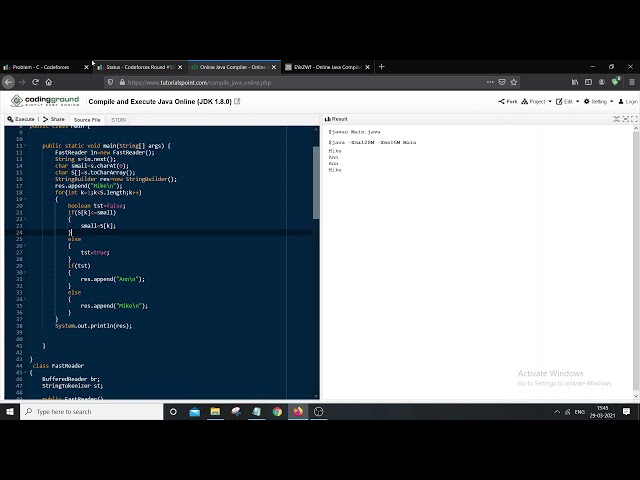This screenshot has height=480, width=640.
Task: Open the Windows Start menu
Action: pos(10,411)
